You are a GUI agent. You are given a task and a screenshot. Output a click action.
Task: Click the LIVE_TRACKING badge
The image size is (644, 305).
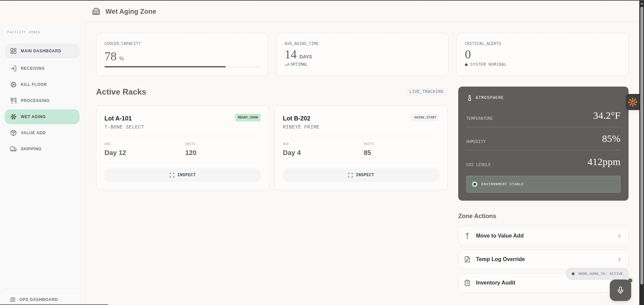[426, 92]
